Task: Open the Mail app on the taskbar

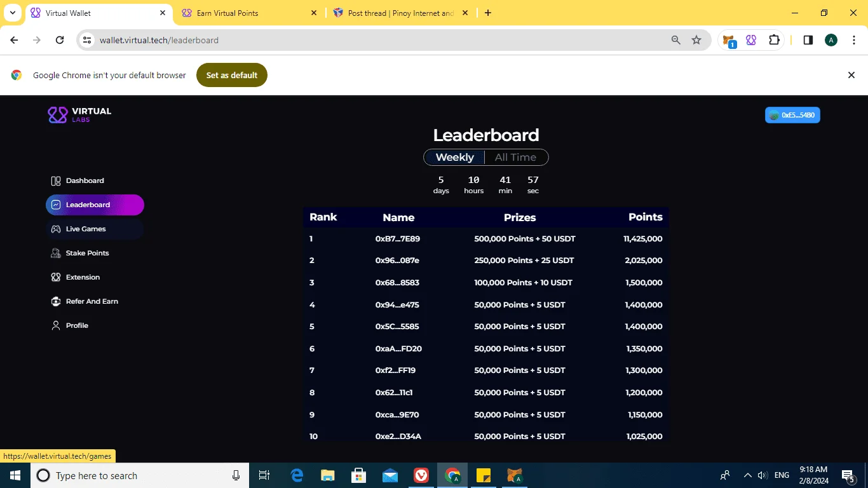Action: click(390, 475)
